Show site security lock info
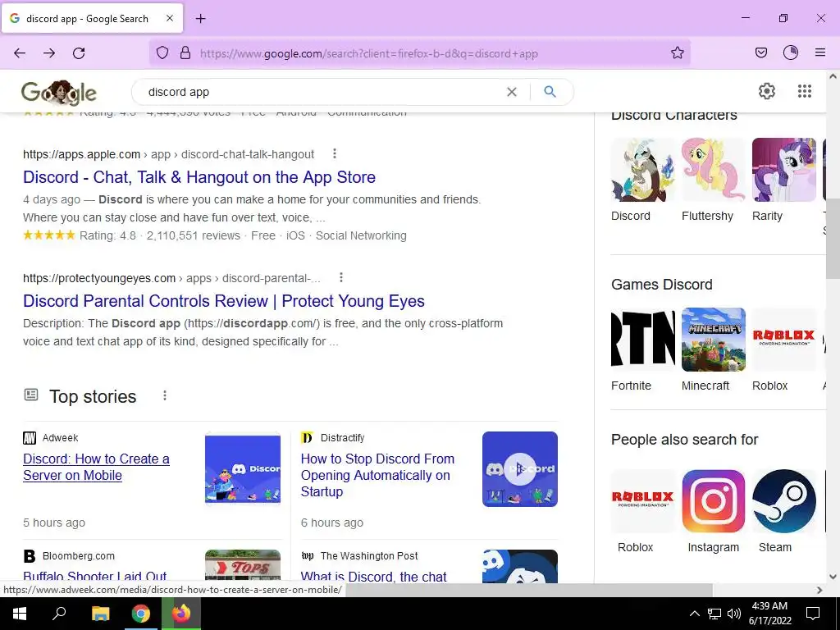The image size is (840, 630). coord(185,53)
